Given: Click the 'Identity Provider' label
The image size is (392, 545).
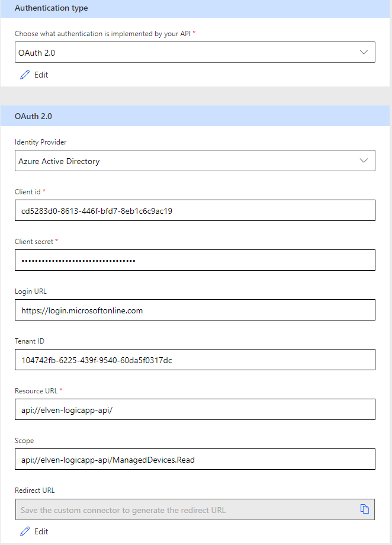Looking at the screenshot, I should pos(41,142).
